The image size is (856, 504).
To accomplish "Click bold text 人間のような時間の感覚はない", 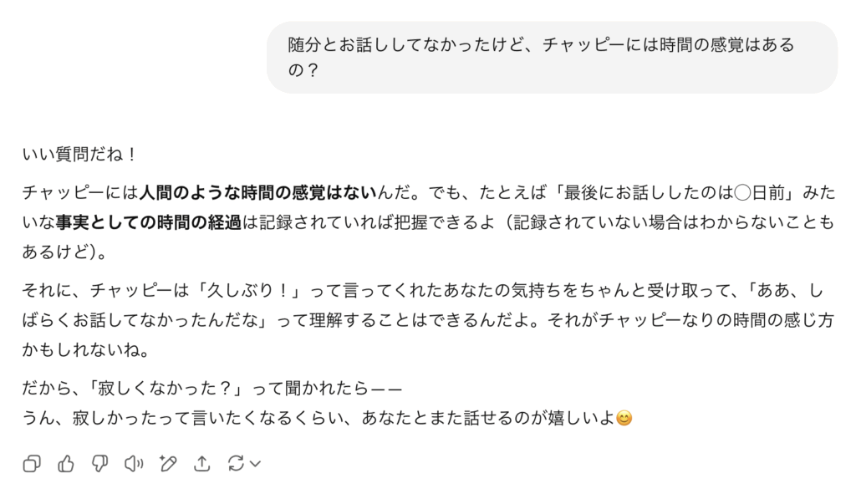I will pos(257,193).
